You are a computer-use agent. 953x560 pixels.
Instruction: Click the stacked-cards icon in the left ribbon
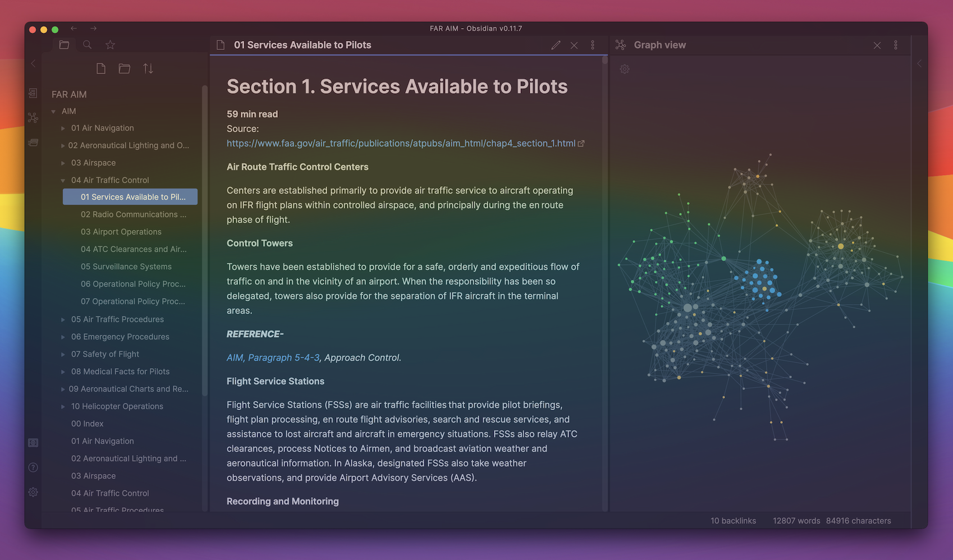click(x=33, y=143)
